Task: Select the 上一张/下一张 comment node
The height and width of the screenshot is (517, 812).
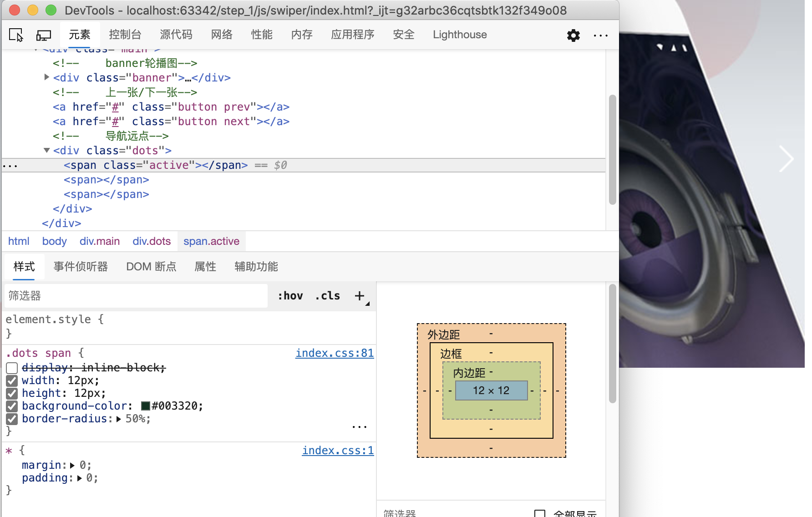Action: click(x=125, y=92)
